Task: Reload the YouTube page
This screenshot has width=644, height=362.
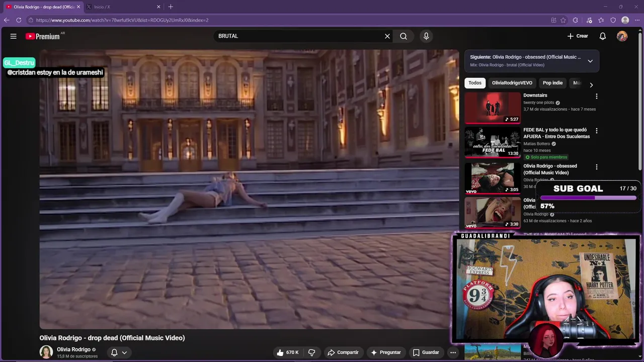Action: click(x=19, y=20)
